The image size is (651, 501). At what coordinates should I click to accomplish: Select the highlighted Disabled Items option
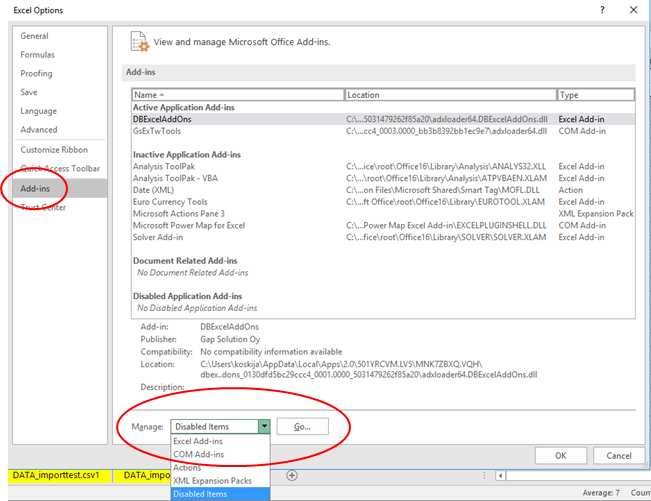click(x=200, y=494)
